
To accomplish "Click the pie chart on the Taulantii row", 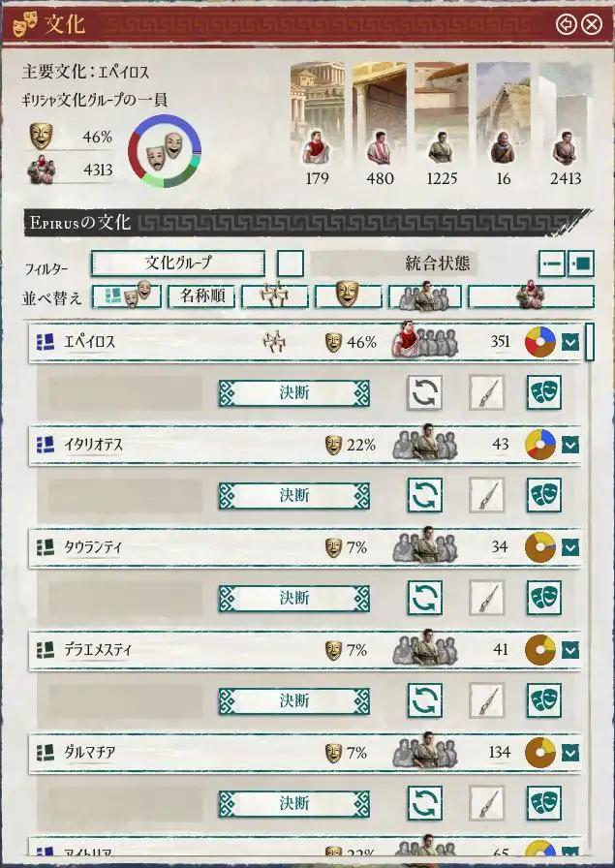I will [539, 547].
